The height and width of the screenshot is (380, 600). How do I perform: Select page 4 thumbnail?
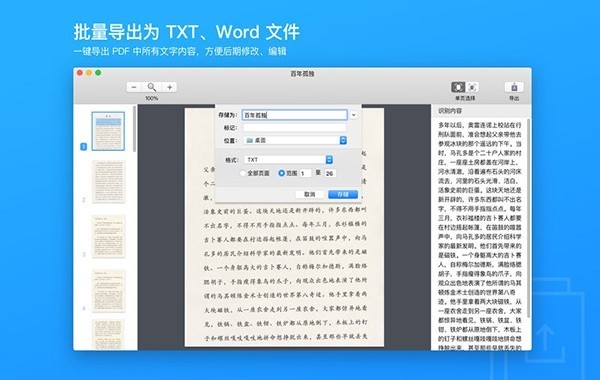109,291
